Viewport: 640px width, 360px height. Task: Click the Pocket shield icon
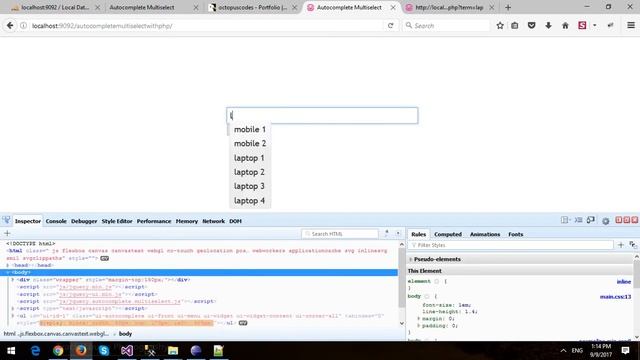click(531, 25)
